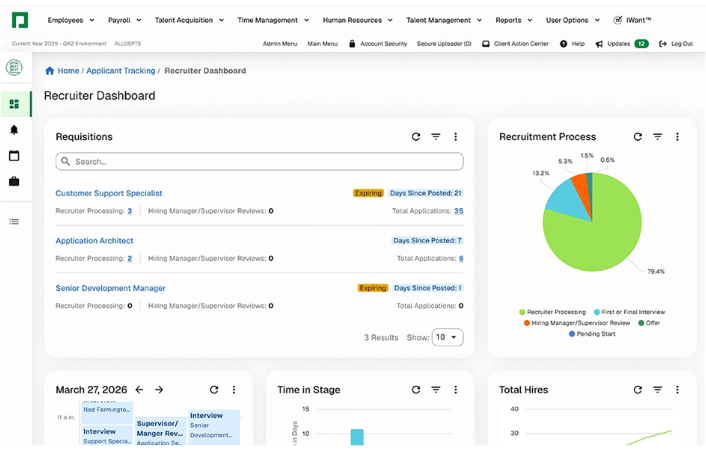706x465 pixels.
Task: Open the list icon in sidebar
Action: pyautogui.click(x=14, y=221)
